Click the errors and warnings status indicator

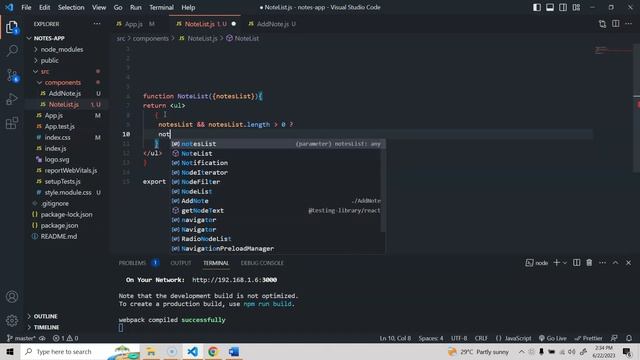65,338
